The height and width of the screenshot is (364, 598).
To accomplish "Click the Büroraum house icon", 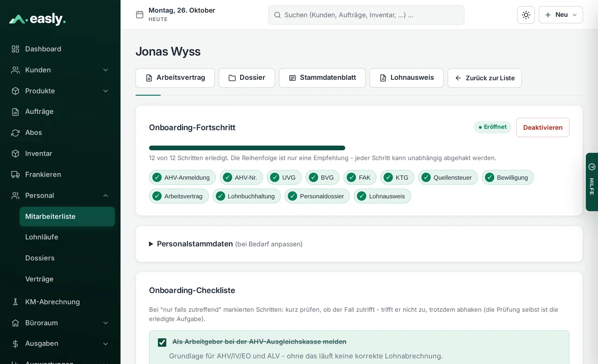I will pyautogui.click(x=15, y=323).
